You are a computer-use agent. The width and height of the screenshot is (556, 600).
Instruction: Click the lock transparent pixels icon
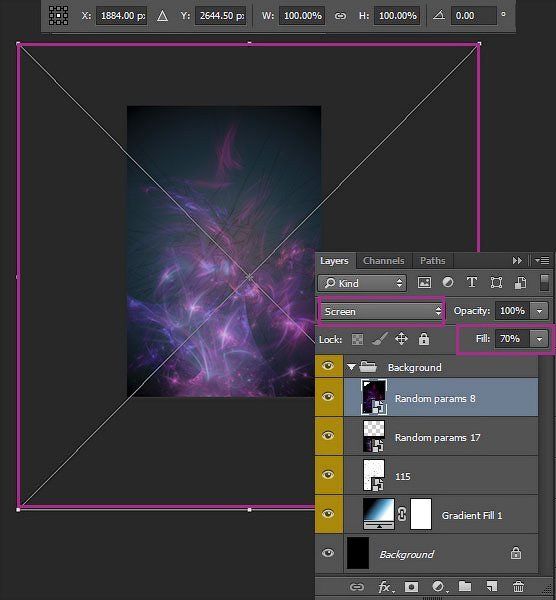[357, 339]
